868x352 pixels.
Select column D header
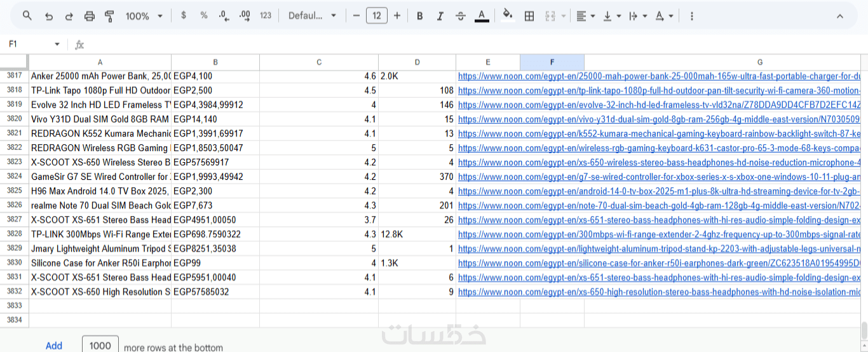point(417,62)
